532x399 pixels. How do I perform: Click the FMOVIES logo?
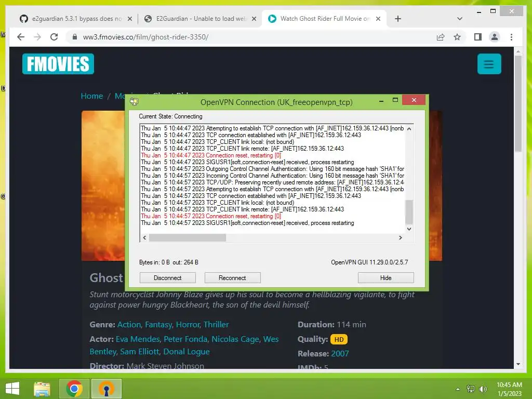(x=58, y=64)
